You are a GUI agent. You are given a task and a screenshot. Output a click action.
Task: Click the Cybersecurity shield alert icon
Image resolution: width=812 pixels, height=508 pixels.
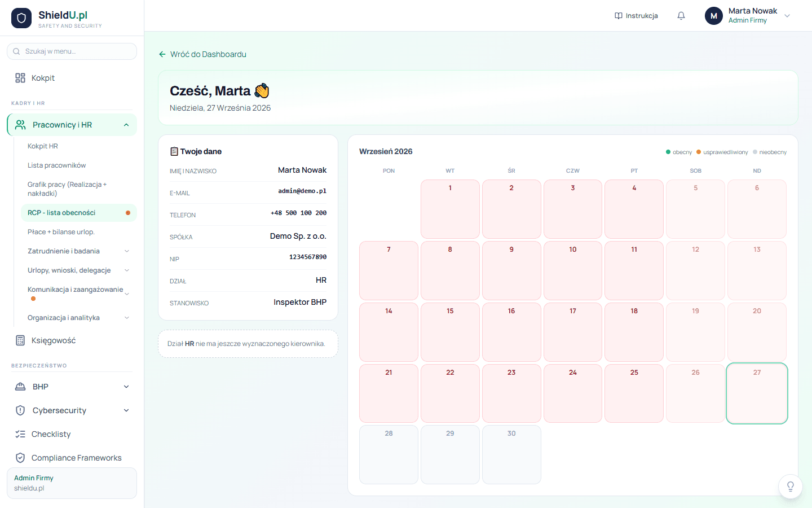20,410
